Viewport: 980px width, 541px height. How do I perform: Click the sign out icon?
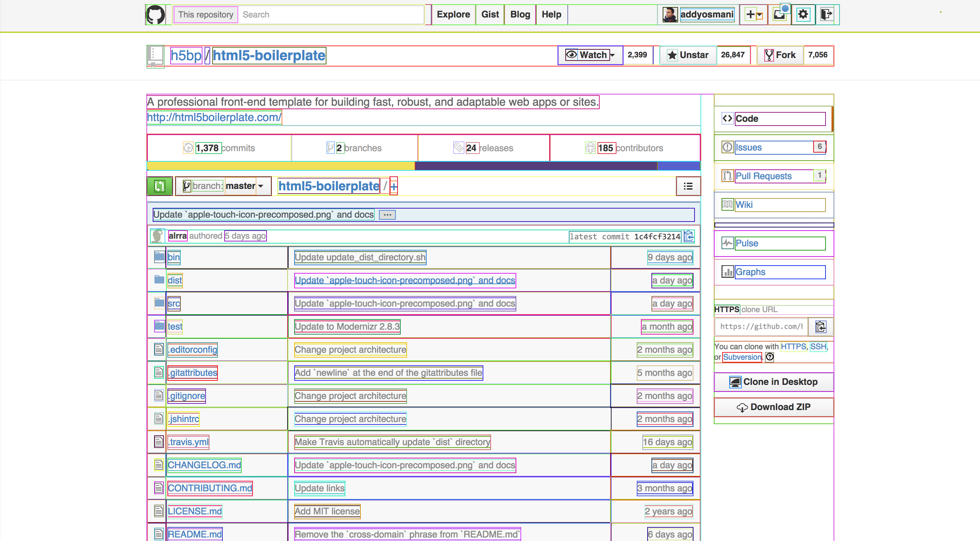826,14
